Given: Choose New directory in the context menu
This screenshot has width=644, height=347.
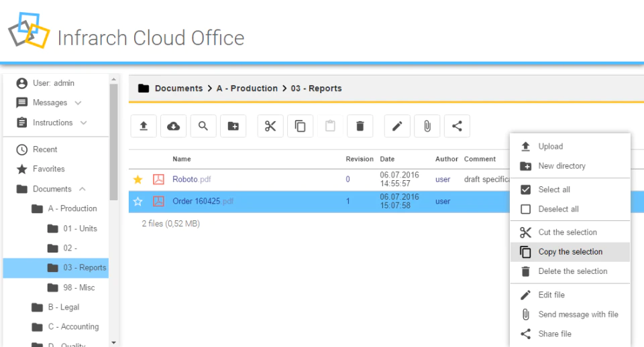Looking at the screenshot, I should (x=570, y=166).
